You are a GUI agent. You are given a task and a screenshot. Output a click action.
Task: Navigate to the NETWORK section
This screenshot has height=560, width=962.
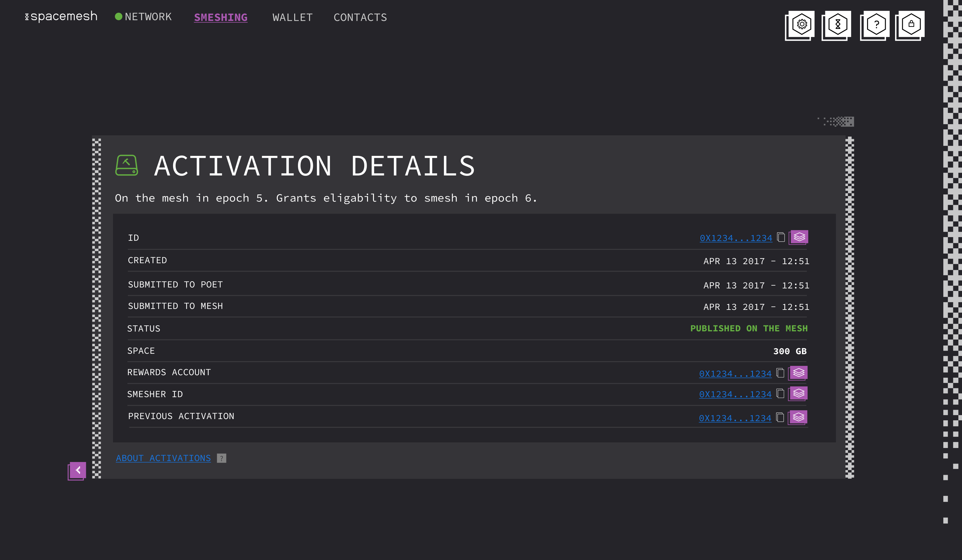click(149, 17)
